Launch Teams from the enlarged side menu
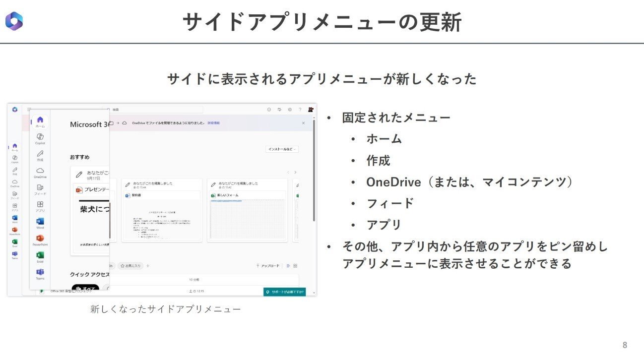Image resolution: width=644 pixels, height=359 pixels. (40, 274)
